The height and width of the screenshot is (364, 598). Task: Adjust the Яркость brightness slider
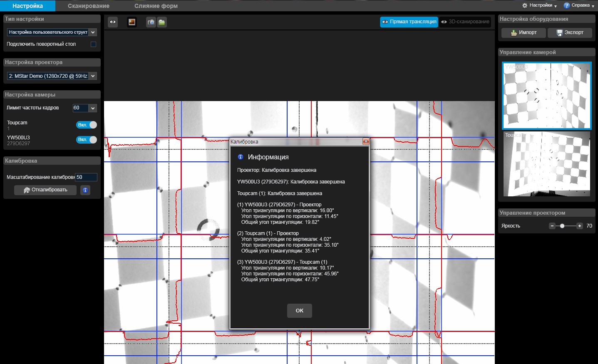coord(562,226)
